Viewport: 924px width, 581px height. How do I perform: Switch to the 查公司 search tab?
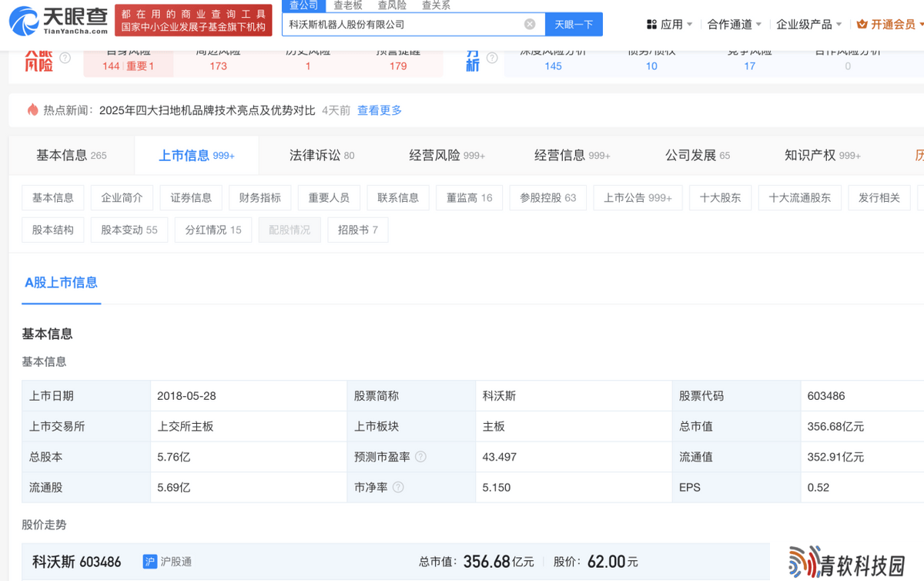coord(303,5)
